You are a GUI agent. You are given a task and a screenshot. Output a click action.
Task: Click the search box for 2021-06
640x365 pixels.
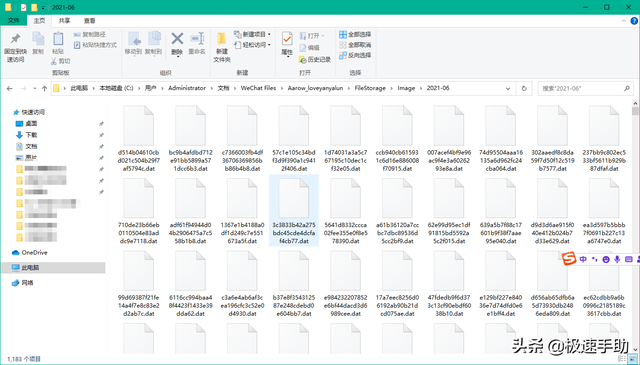point(584,88)
